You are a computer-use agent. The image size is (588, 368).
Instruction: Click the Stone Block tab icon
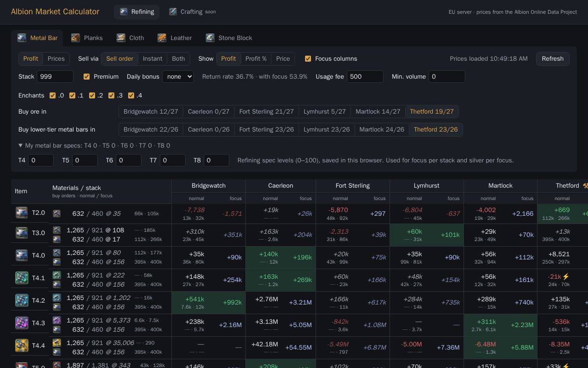click(210, 38)
